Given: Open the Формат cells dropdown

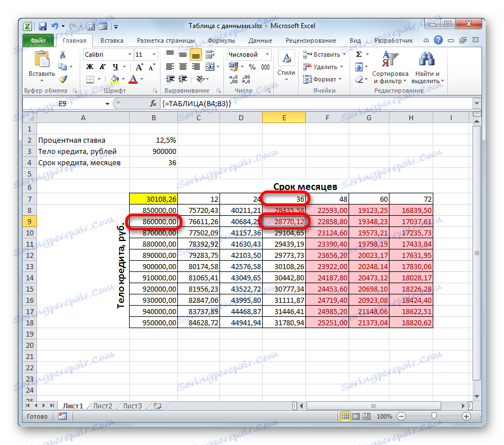Looking at the screenshot, I should point(322,79).
